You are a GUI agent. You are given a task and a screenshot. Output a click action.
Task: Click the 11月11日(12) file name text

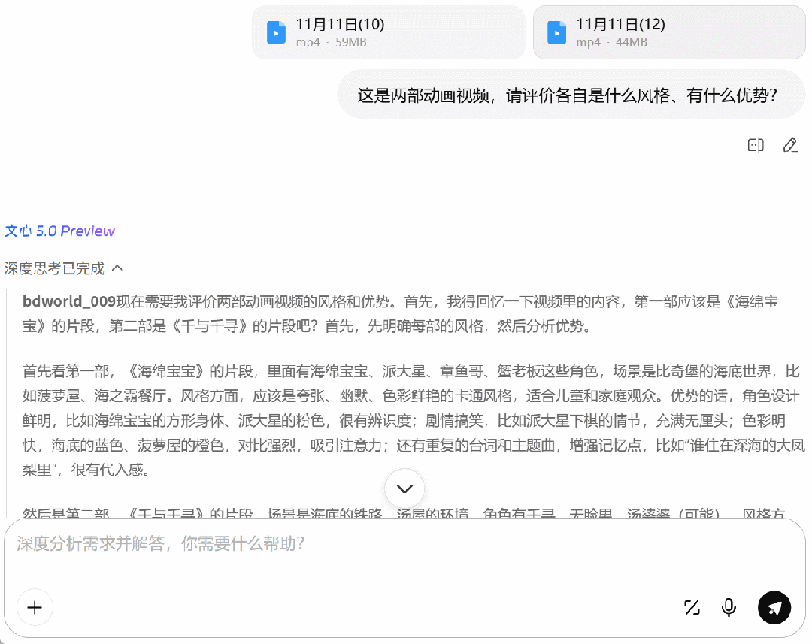pos(620,24)
